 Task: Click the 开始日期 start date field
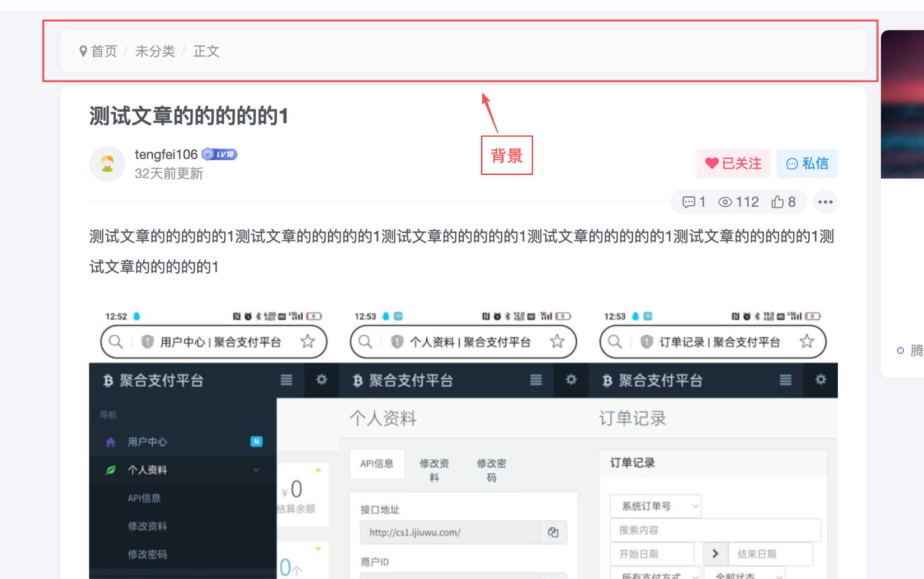point(652,554)
